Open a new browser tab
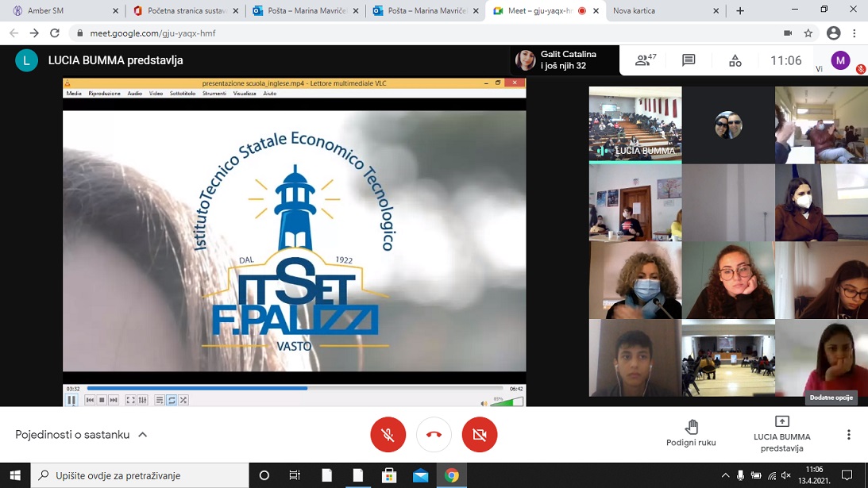Screen dimensions: 868x488 pos(740,10)
